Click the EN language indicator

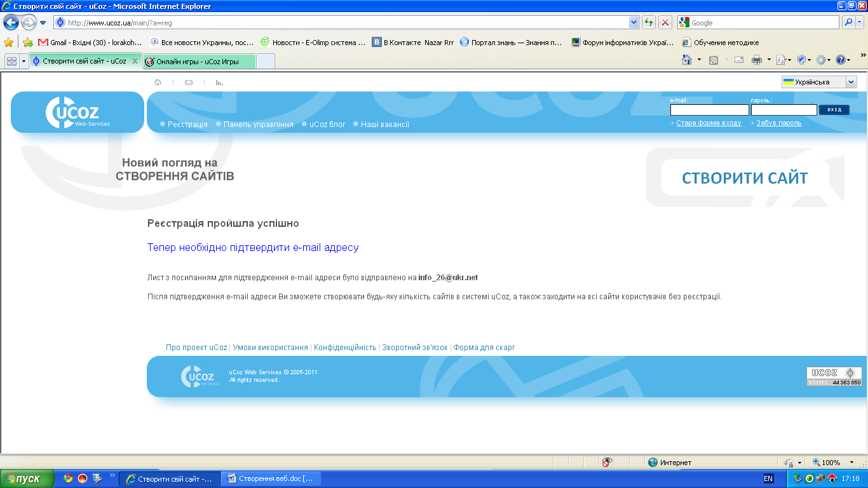tap(768, 478)
